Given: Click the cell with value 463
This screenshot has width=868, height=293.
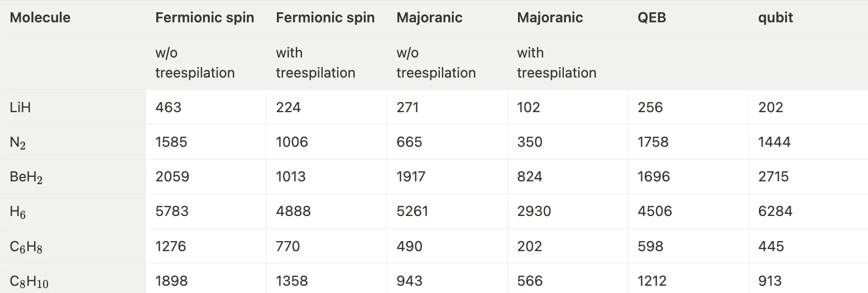Looking at the screenshot, I should click(168, 107).
